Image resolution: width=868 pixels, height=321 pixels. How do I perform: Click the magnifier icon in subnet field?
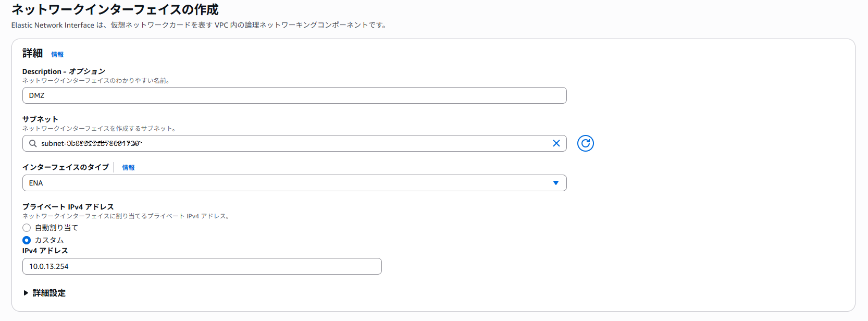[x=33, y=143]
